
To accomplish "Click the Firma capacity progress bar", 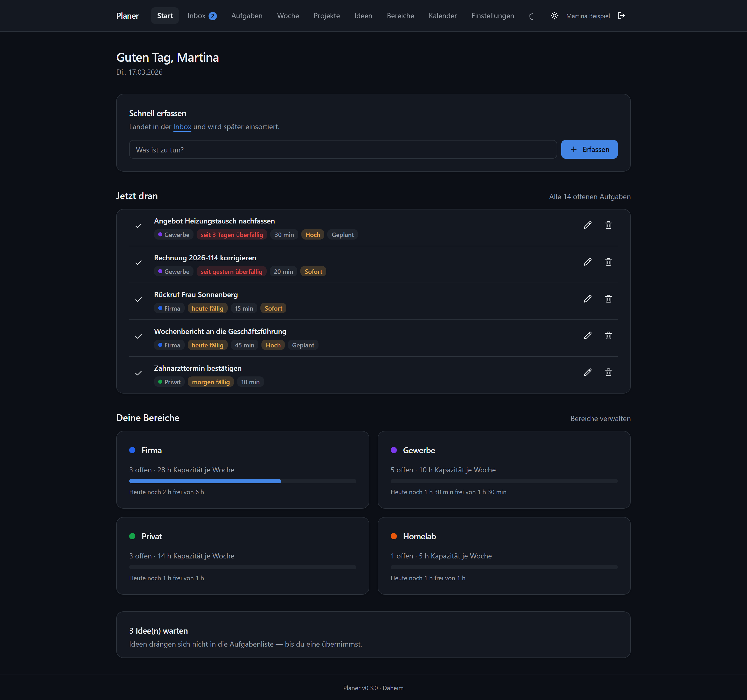I will coord(243,481).
